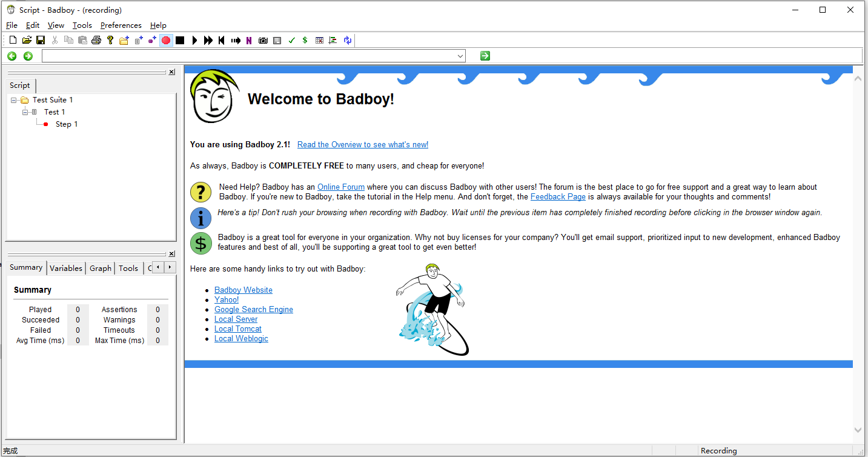This screenshot has height=457, width=868.
Task: Open the Edit menu
Action: [33, 25]
